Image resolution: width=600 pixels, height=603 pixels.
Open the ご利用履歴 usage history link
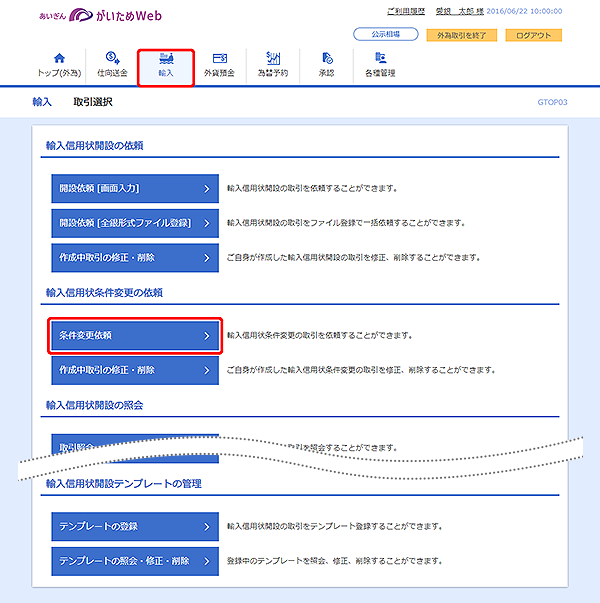point(406,11)
